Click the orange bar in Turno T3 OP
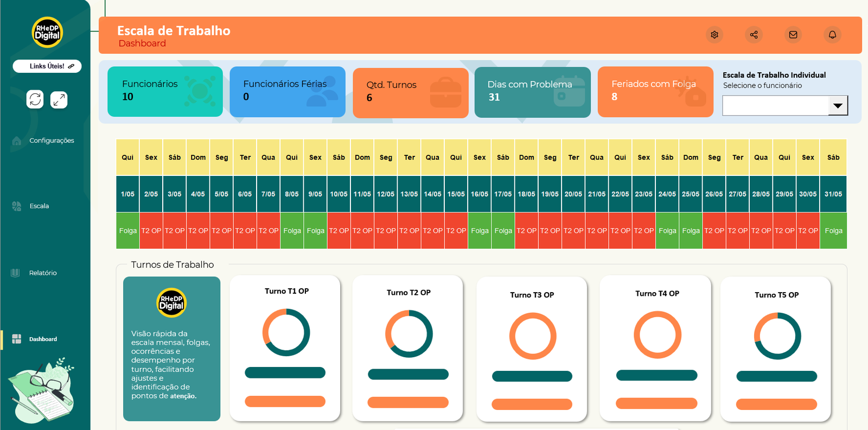 click(x=532, y=404)
